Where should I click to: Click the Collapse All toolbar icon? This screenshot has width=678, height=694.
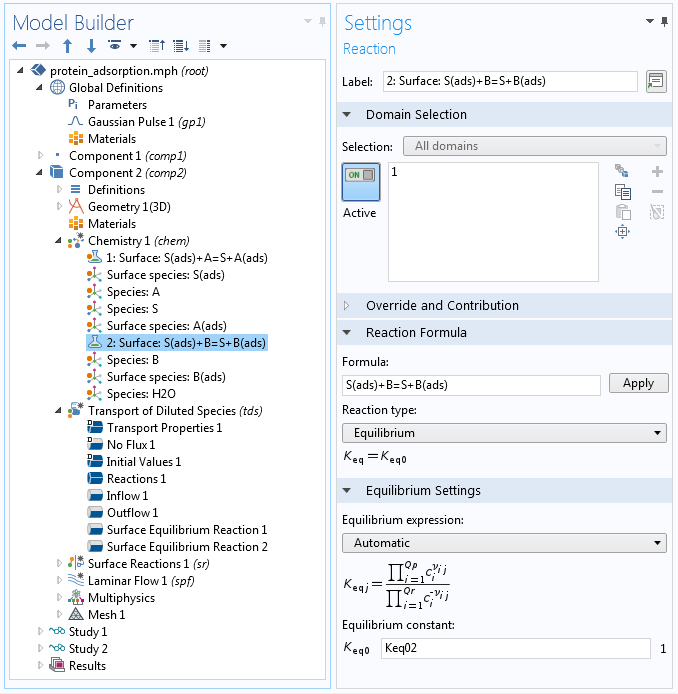click(x=157, y=46)
